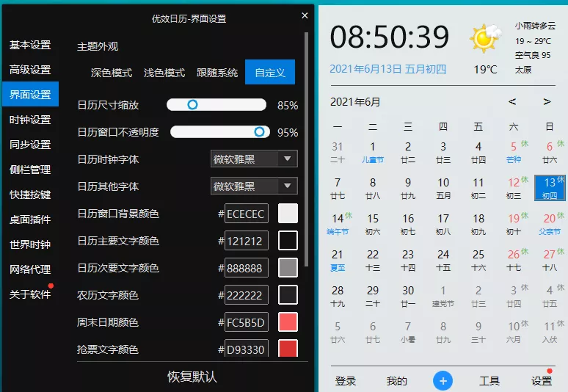
Task: Open 同步设置 in settings sidebar
Action: (x=30, y=144)
